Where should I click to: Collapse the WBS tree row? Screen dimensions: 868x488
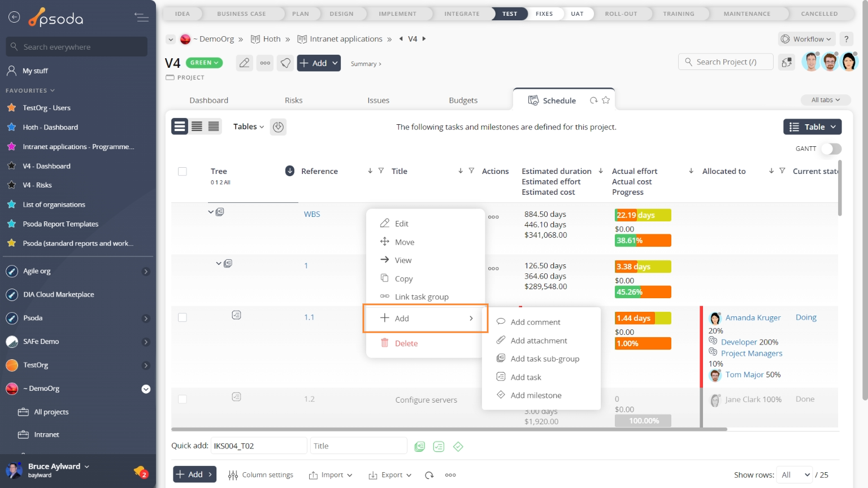coord(211,212)
